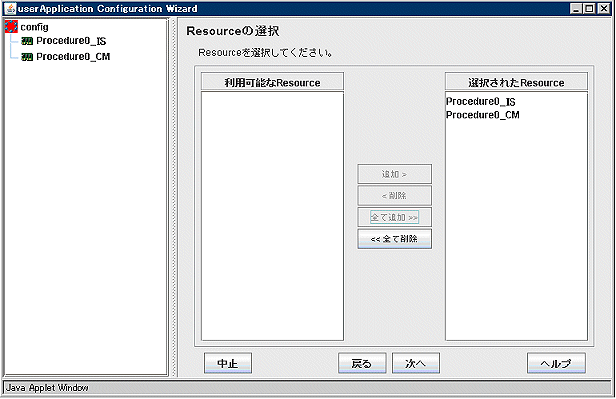Click the 追加 > add button

(394, 174)
